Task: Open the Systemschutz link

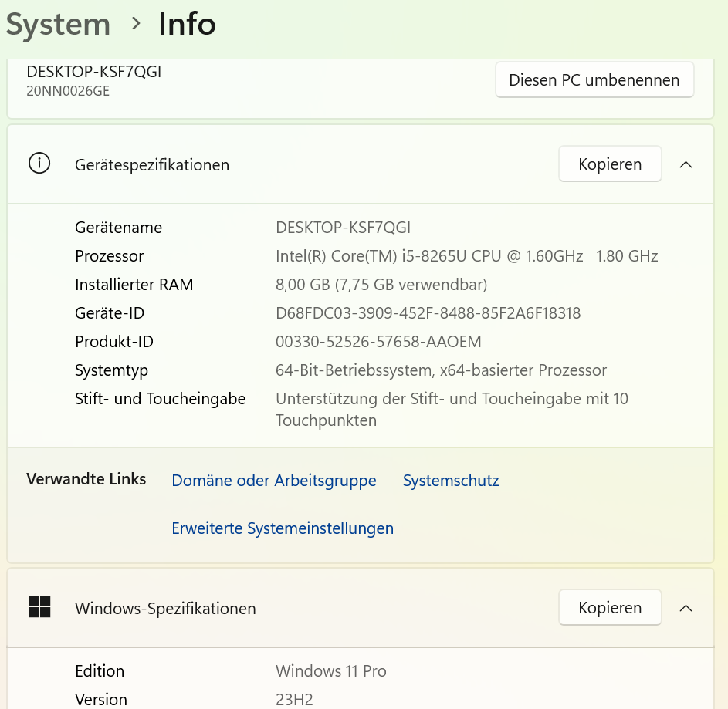Action: click(x=451, y=481)
